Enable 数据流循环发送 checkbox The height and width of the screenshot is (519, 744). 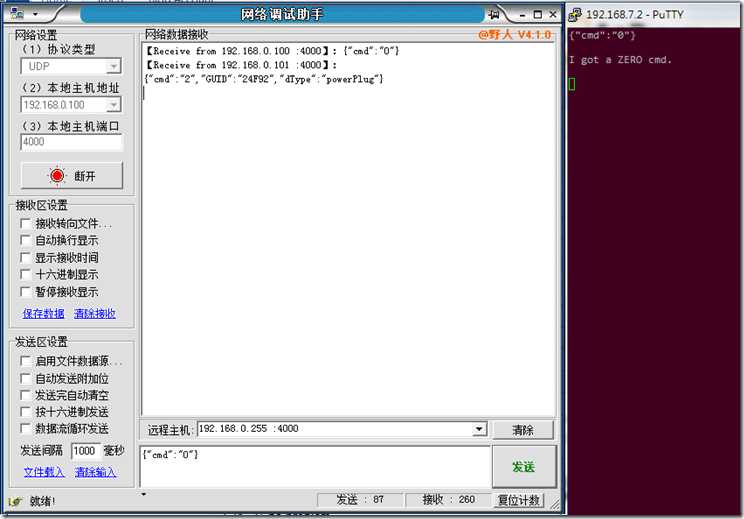pyautogui.click(x=25, y=428)
